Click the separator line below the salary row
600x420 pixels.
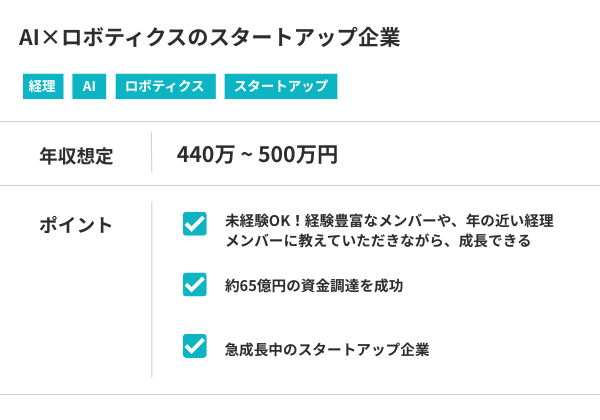[x=300, y=186]
